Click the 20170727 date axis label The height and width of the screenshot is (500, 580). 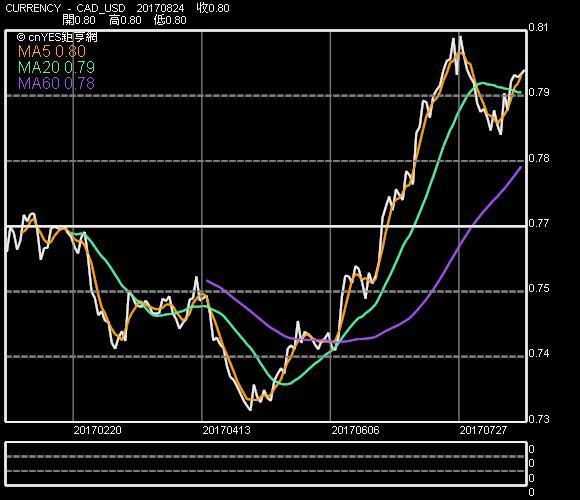483,430
